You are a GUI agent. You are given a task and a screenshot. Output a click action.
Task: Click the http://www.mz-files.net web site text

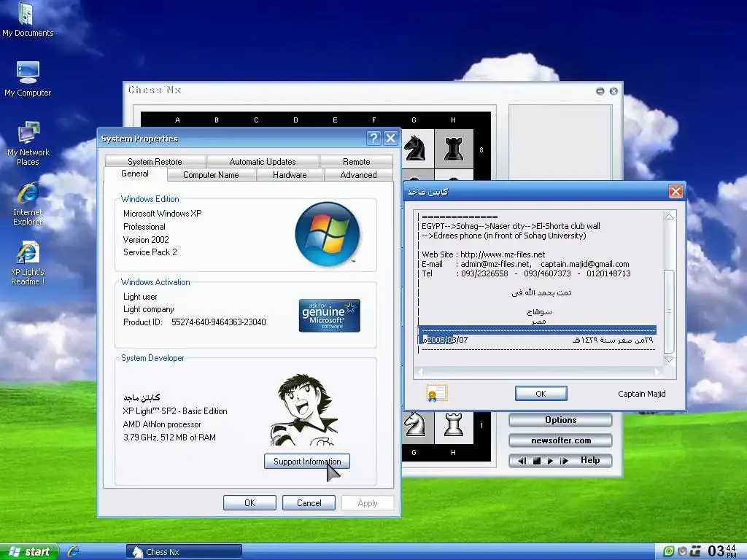coord(503,254)
